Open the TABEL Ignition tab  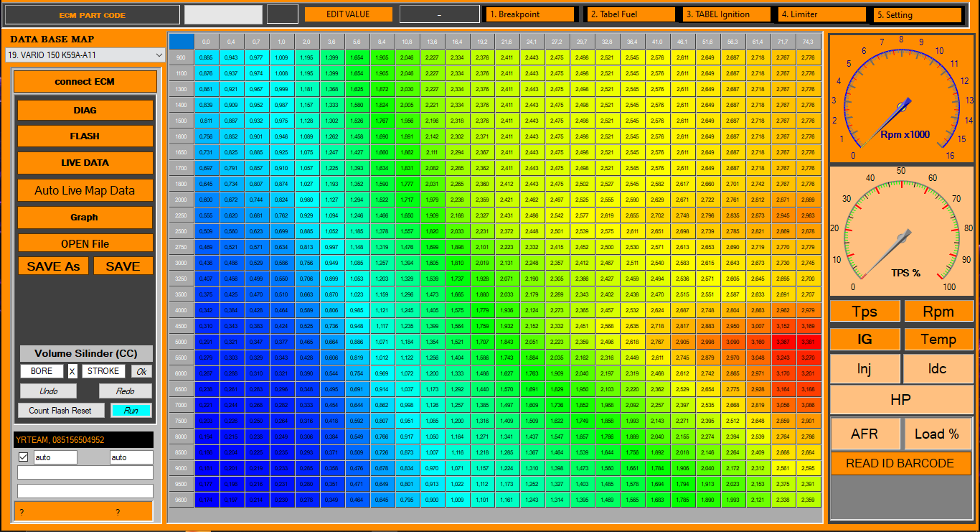[x=726, y=13]
